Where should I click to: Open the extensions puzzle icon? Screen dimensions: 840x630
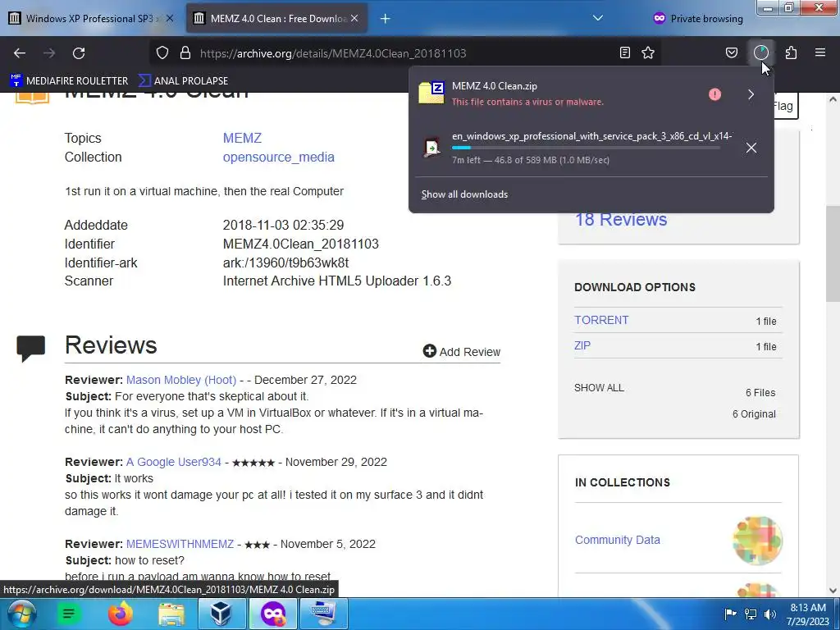pos(792,53)
